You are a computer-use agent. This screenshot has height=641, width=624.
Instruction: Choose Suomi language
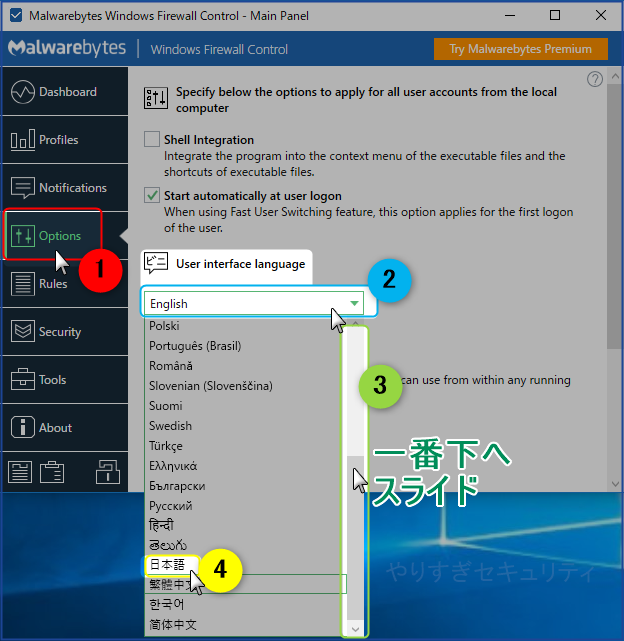[x=243, y=406]
